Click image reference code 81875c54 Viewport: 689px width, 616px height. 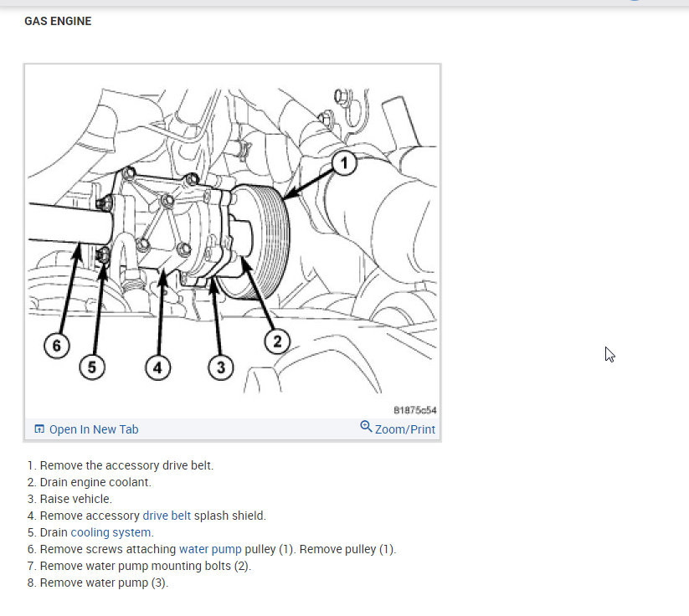point(414,410)
